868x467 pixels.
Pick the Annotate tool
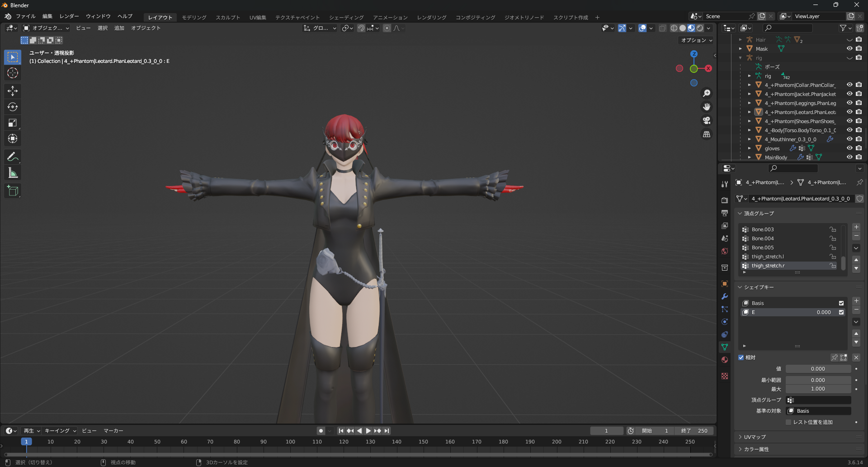(13, 157)
